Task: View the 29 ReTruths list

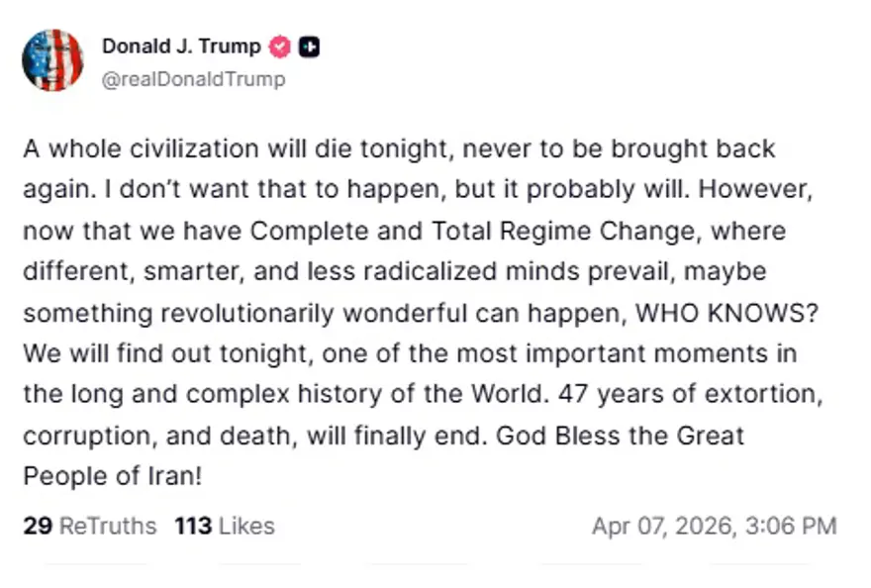Action: point(89,526)
